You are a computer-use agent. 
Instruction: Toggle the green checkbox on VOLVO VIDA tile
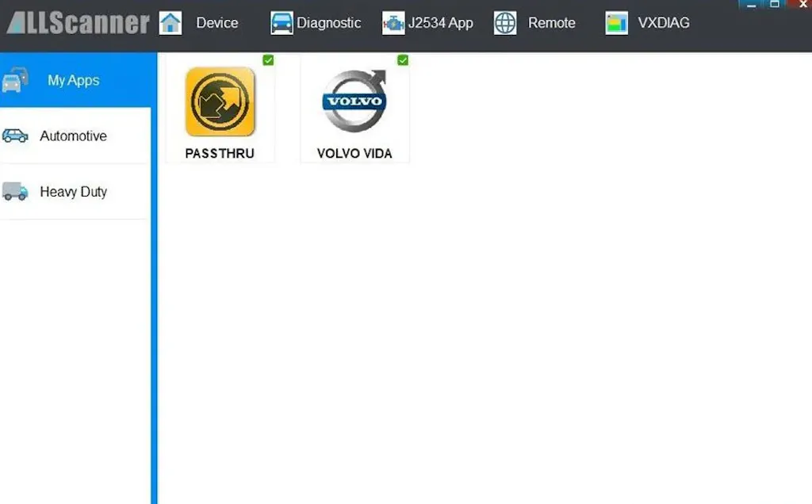pos(403,60)
